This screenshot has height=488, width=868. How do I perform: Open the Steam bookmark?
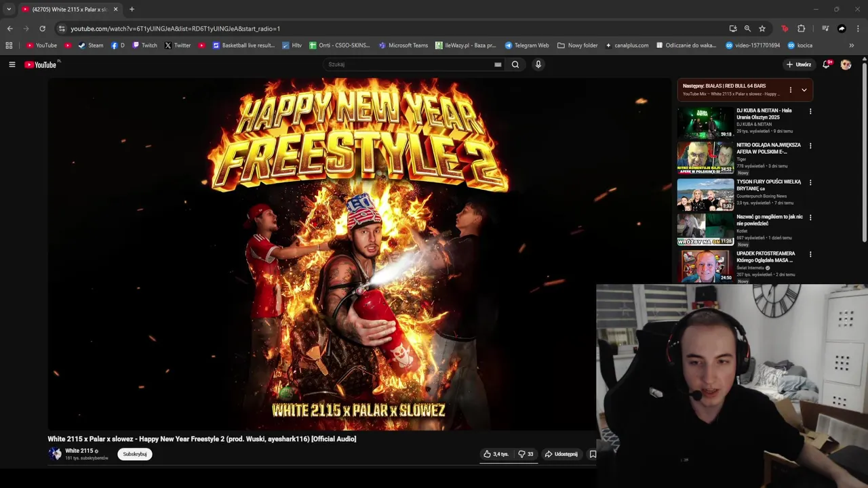tap(91, 45)
